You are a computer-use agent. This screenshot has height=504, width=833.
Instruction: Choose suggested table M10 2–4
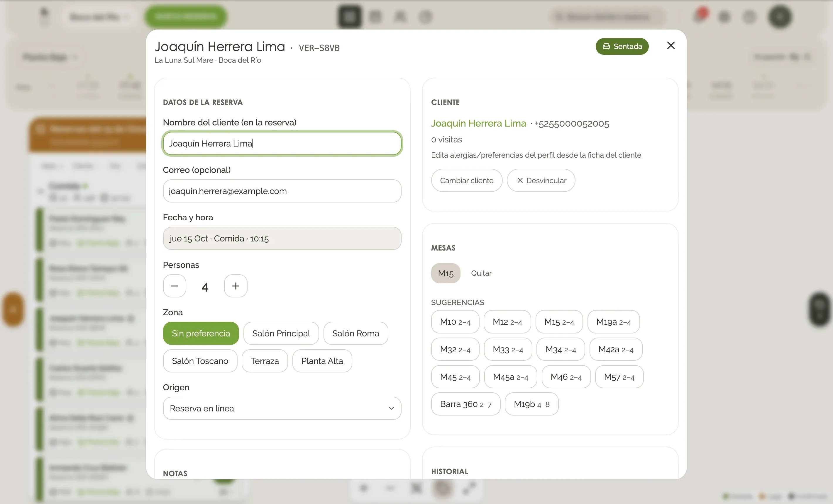click(x=455, y=321)
